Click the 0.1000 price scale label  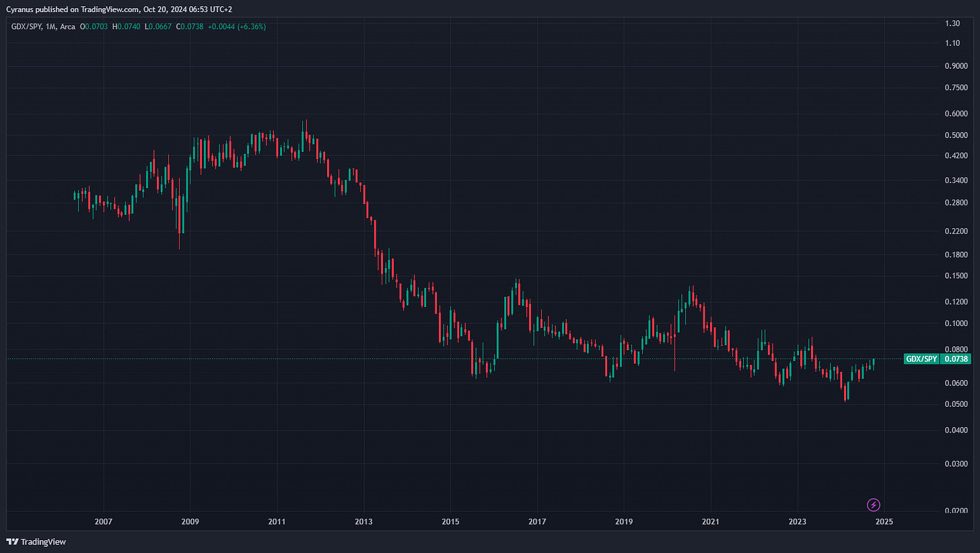(x=956, y=323)
